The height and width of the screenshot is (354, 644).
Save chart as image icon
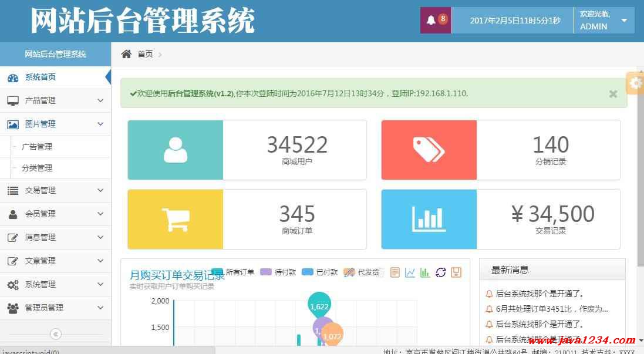(456, 272)
